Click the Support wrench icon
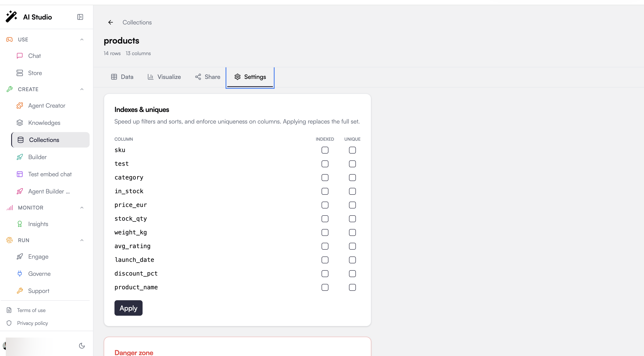644x356 pixels. (x=20, y=291)
